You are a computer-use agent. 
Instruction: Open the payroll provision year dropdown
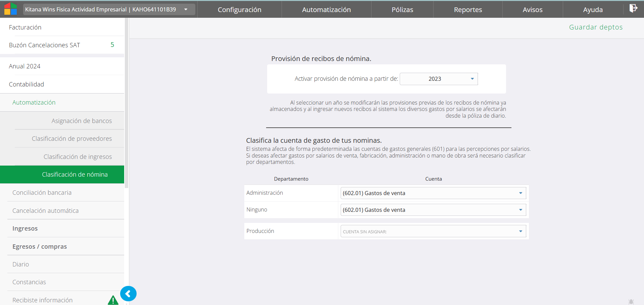pyautogui.click(x=439, y=79)
